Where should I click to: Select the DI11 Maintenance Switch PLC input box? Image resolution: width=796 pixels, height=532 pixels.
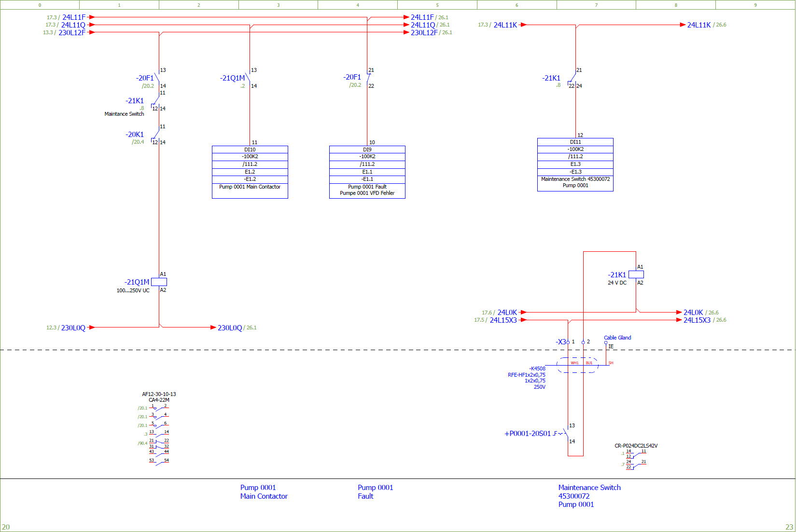coord(575,164)
